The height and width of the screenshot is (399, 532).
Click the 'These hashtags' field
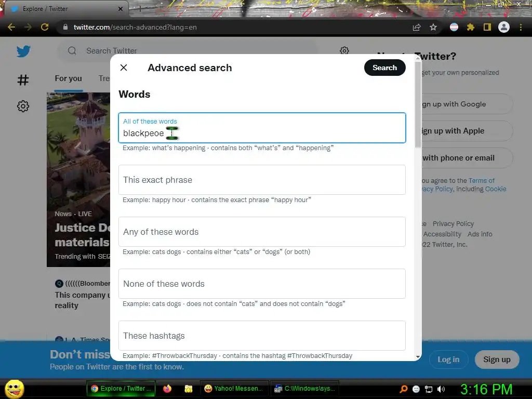[262, 336]
